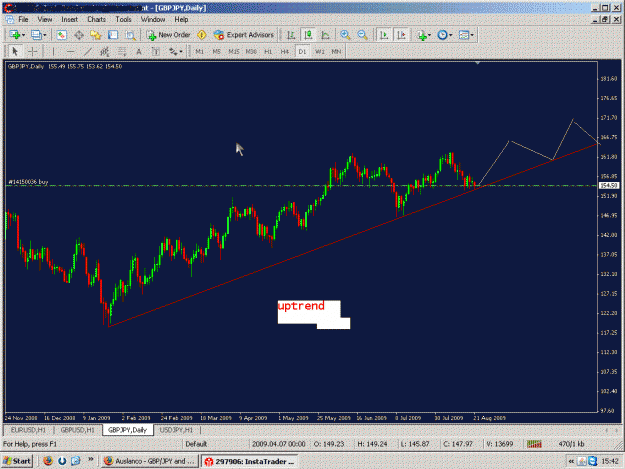Switch timeframe to M5

(216, 51)
